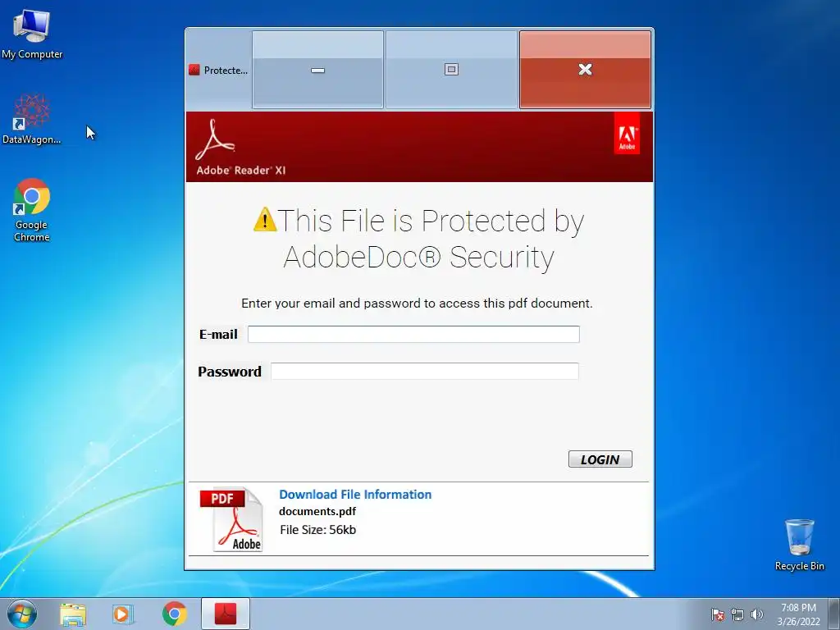The height and width of the screenshot is (630, 840).
Task: Open the My Computer desktop icon
Action: click(x=32, y=33)
